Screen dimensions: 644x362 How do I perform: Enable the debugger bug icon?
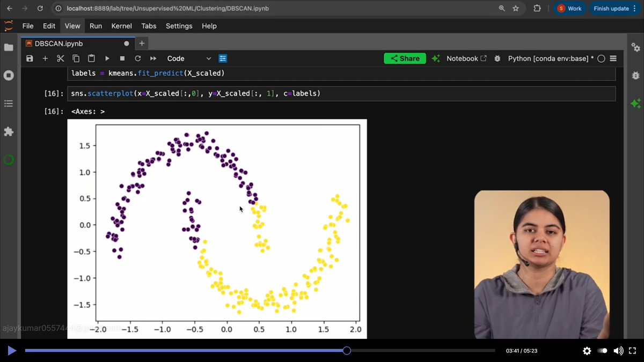(x=497, y=58)
